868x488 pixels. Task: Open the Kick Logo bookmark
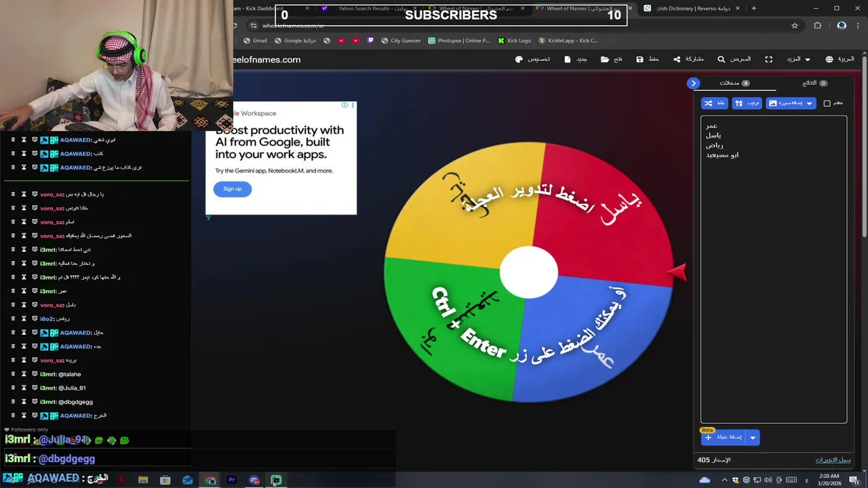(514, 41)
